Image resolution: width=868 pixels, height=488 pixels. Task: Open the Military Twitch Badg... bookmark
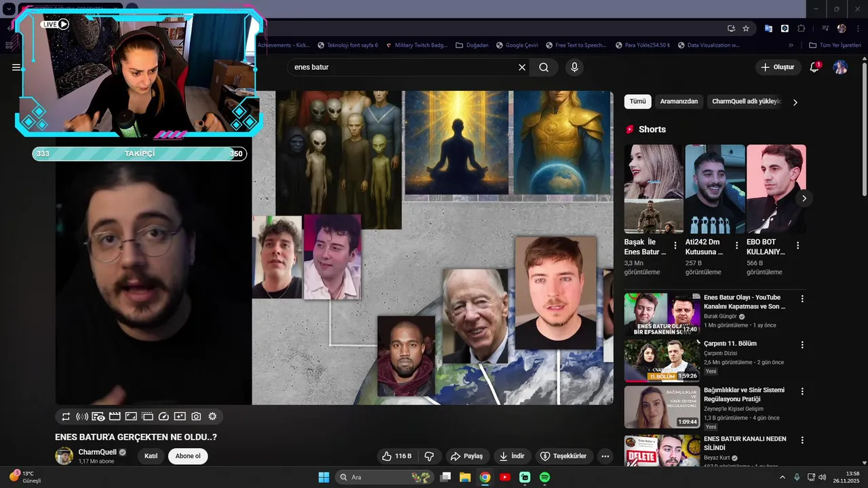click(x=416, y=45)
